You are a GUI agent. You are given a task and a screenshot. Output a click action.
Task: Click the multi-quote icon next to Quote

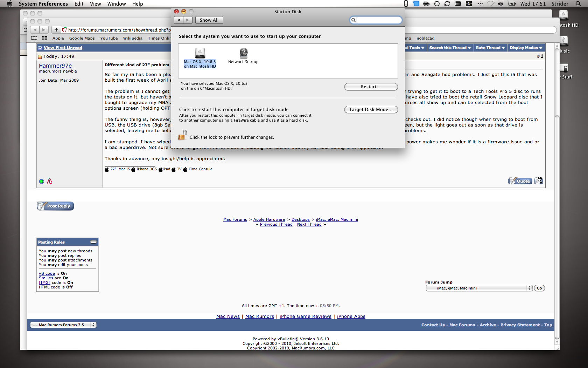[538, 180]
